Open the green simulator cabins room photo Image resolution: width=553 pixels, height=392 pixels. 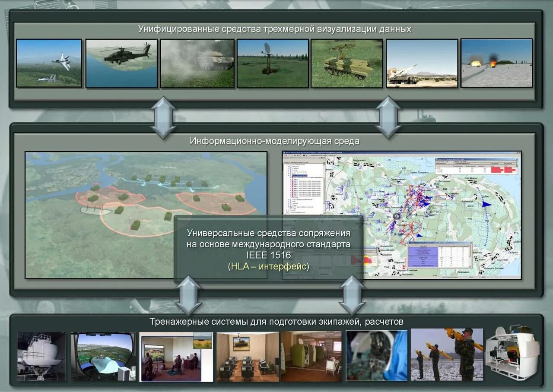click(311, 357)
